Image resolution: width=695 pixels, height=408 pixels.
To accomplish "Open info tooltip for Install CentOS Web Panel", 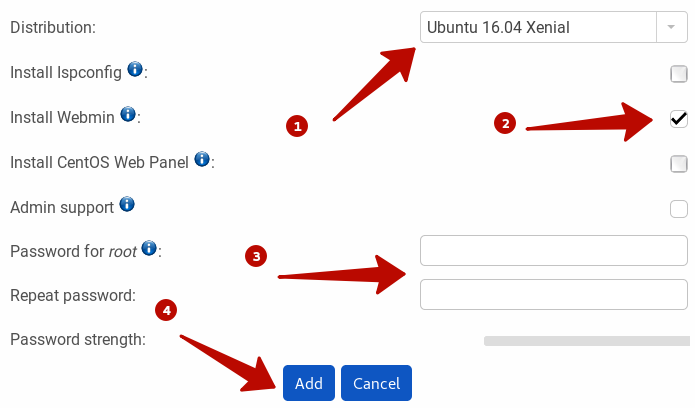I will tap(202, 159).
